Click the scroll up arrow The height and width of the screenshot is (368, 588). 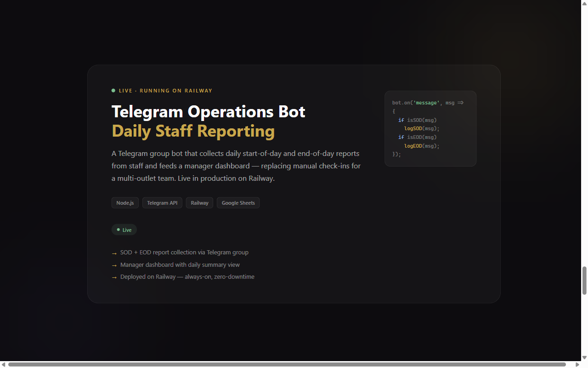(584, 3)
